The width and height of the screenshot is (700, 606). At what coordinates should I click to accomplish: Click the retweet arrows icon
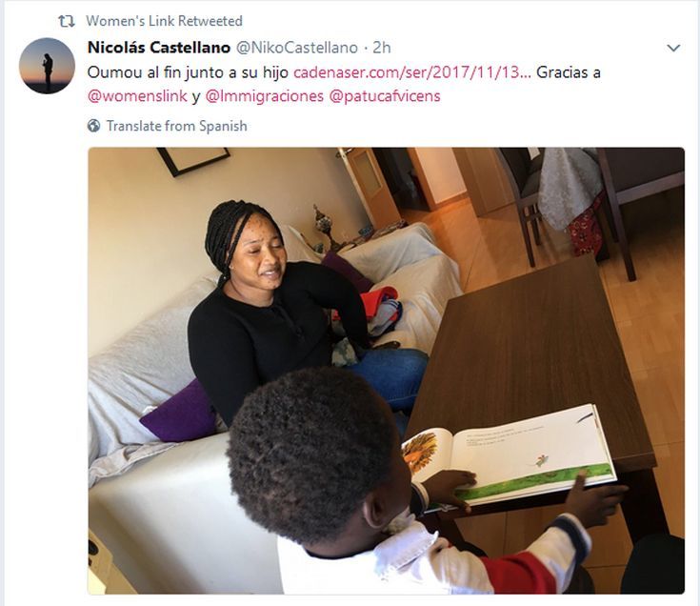click(x=67, y=21)
